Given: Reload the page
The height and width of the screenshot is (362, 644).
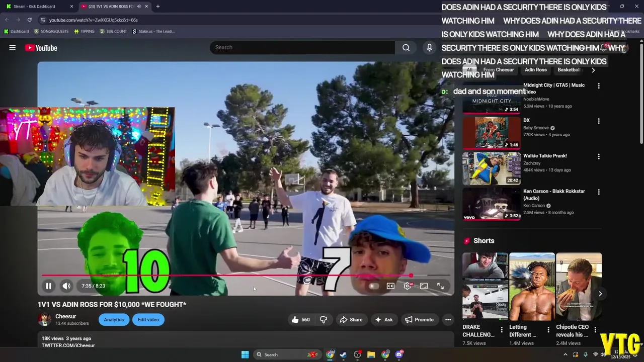Looking at the screenshot, I should point(29,20).
